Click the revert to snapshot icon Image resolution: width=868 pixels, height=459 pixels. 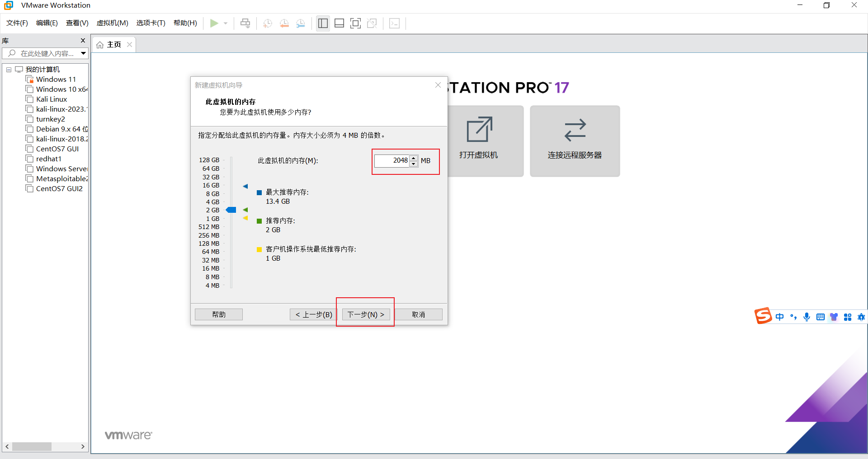(284, 23)
